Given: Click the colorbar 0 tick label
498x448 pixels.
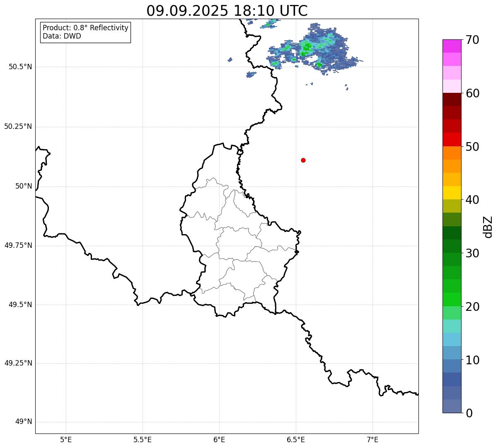Looking at the screenshot, I should coord(469,413).
